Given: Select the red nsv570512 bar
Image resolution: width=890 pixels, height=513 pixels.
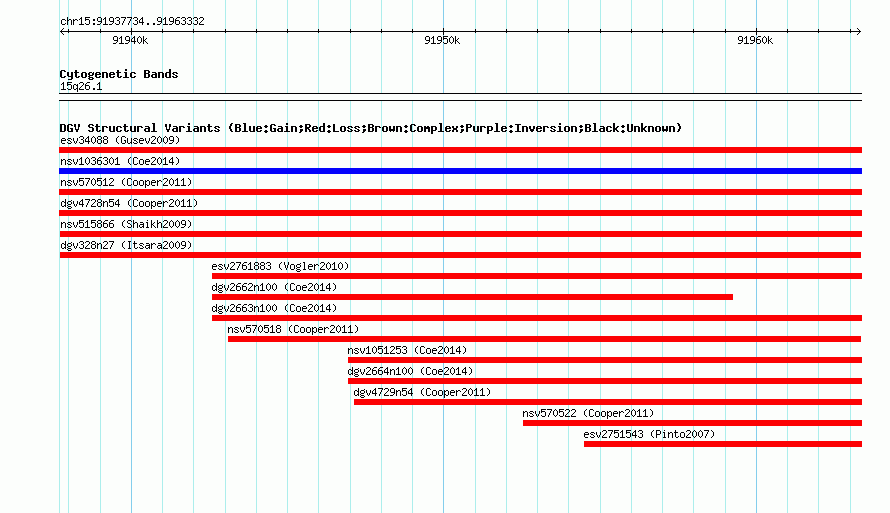Looking at the screenshot, I should pos(460,192).
